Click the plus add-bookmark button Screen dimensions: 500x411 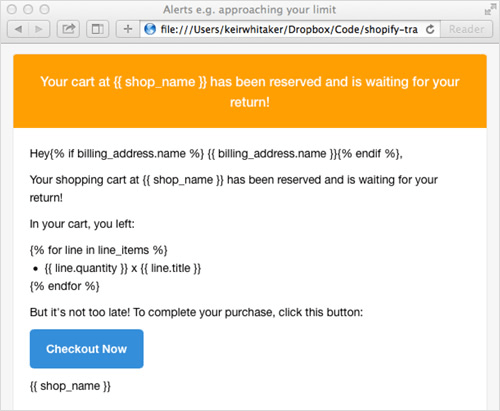[128, 29]
